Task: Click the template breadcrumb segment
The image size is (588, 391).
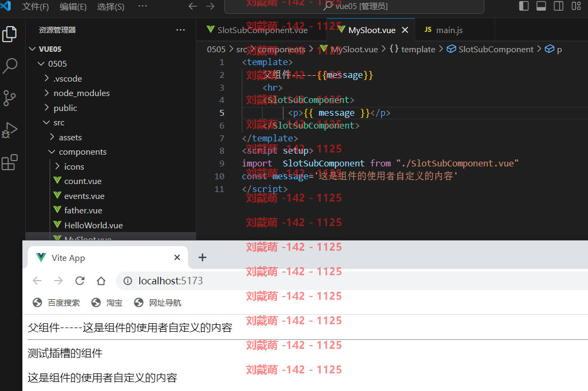Action: point(412,50)
